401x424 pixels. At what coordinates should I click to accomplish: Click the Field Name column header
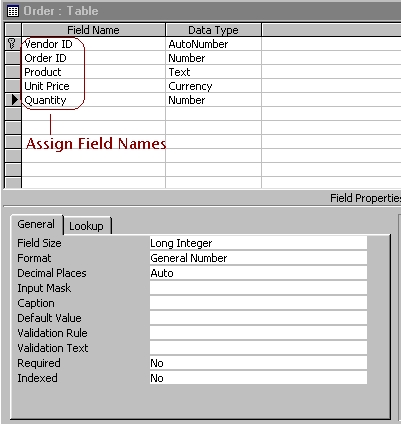(x=93, y=30)
